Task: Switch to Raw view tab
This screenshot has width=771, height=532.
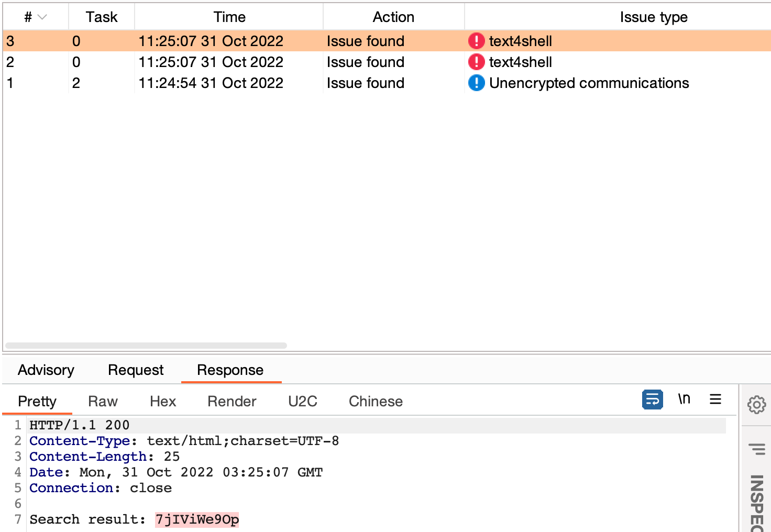Action: [103, 402]
